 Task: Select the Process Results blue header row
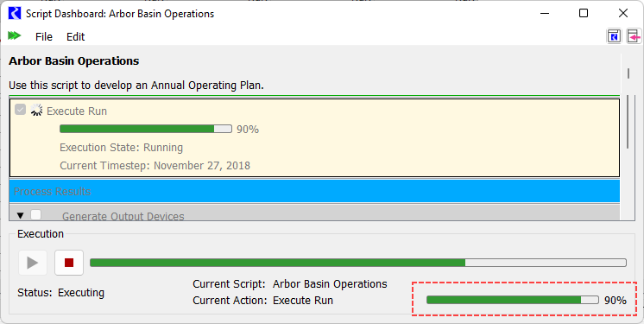pos(314,191)
